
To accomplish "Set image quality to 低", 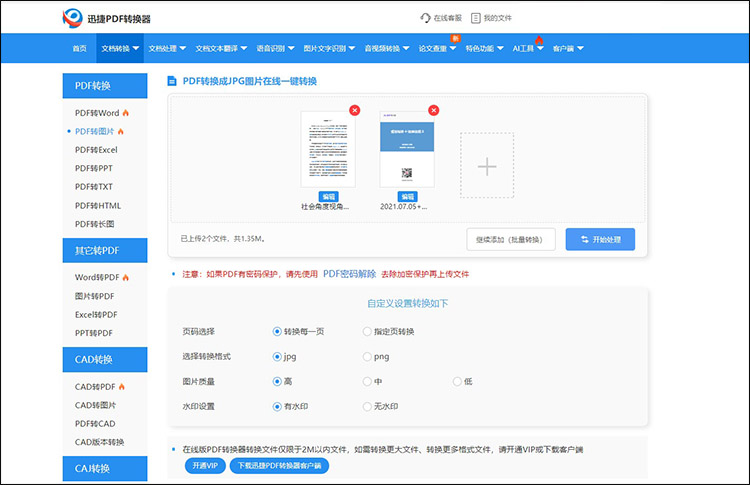I will click(457, 381).
